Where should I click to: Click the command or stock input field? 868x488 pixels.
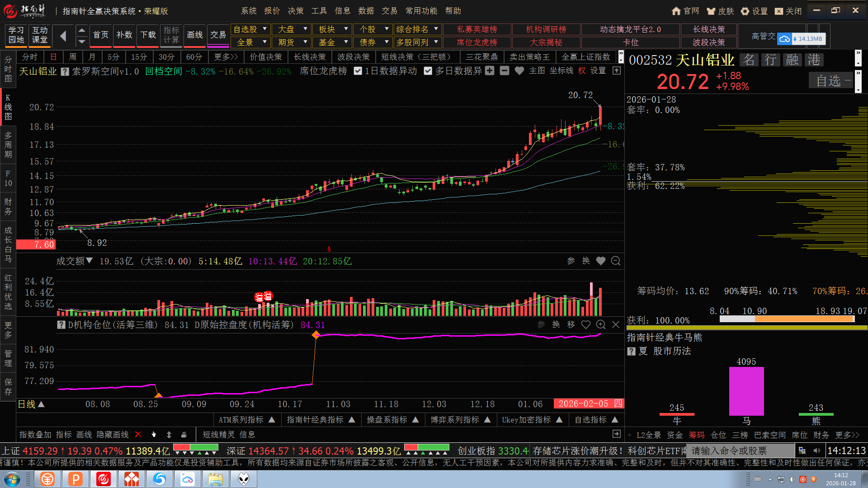tap(741, 450)
